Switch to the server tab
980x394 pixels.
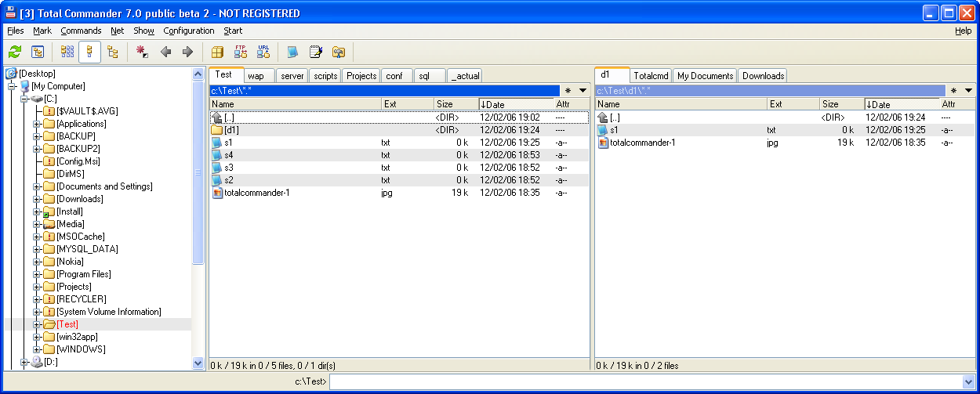point(292,76)
